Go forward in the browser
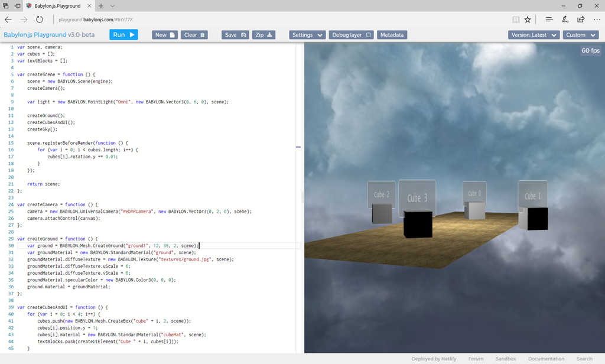 point(24,19)
